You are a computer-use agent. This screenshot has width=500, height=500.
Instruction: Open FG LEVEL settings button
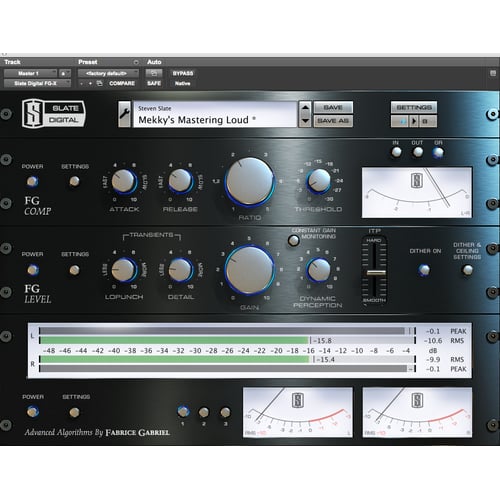(x=74, y=270)
